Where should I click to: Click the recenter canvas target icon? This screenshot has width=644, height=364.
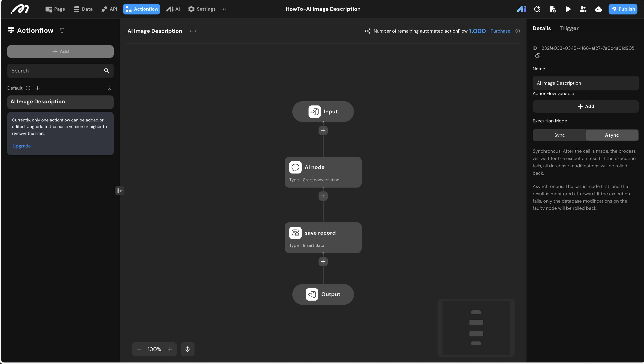(188, 349)
